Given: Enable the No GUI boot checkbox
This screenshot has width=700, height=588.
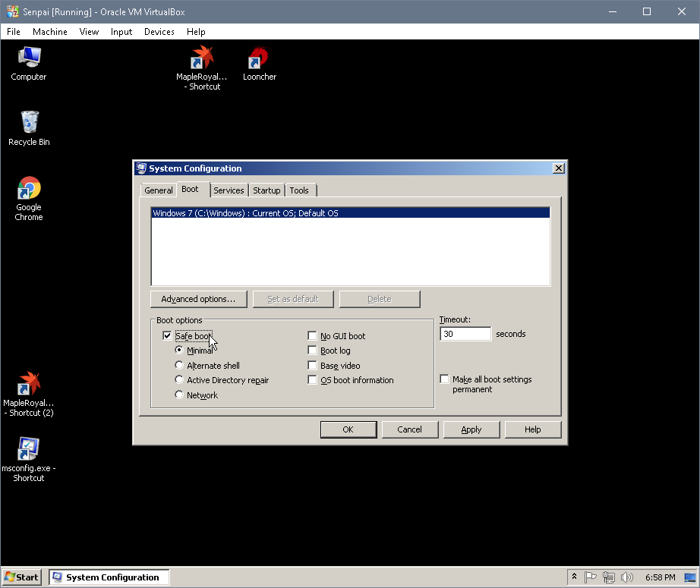Looking at the screenshot, I should (312, 335).
